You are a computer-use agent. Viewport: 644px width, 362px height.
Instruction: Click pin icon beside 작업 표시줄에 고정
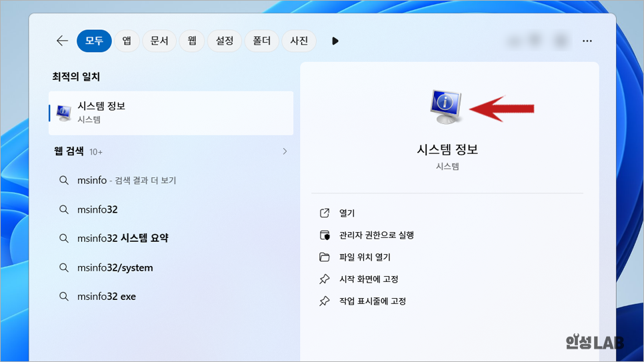point(325,301)
